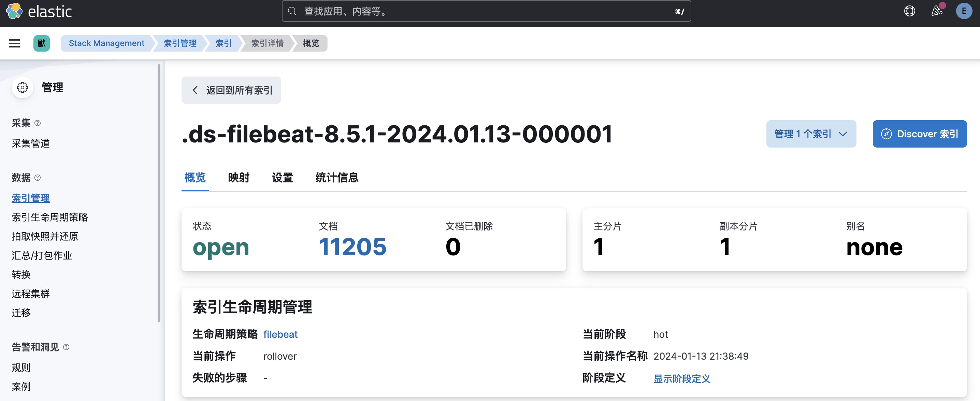This screenshot has width=980, height=401.
Task: Click 显示阶段定义 link
Action: click(682, 378)
